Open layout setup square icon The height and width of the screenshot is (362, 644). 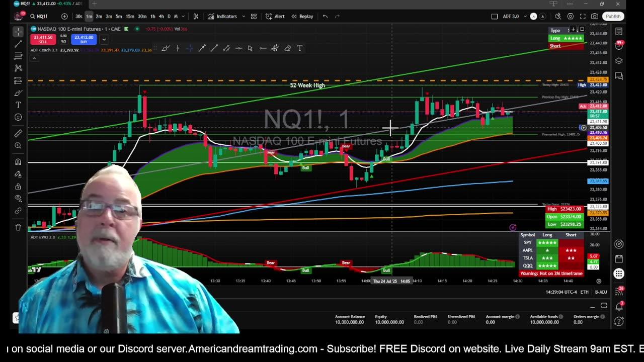pos(494,16)
